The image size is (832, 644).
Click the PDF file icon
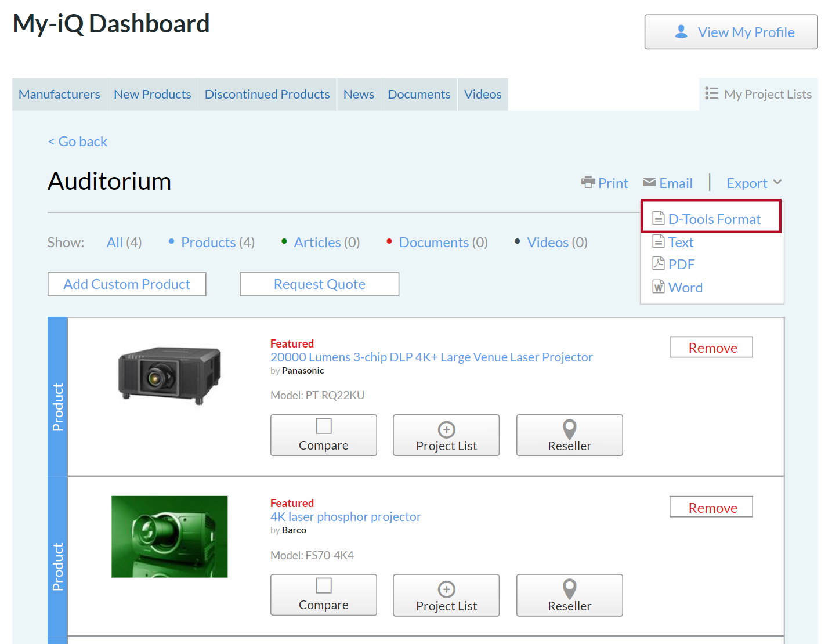coord(659,263)
